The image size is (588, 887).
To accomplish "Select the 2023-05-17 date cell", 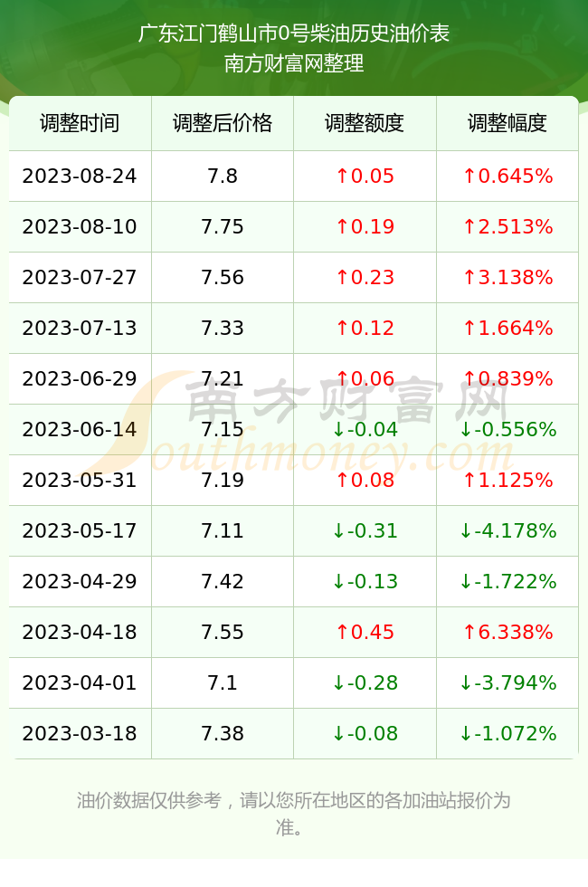I will point(80,530).
